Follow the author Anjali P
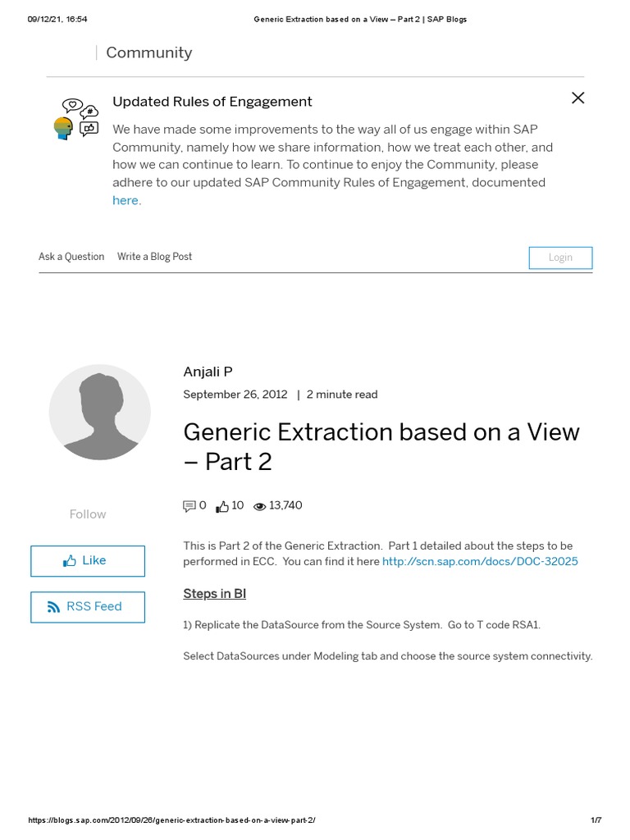630x840 pixels. (x=88, y=514)
